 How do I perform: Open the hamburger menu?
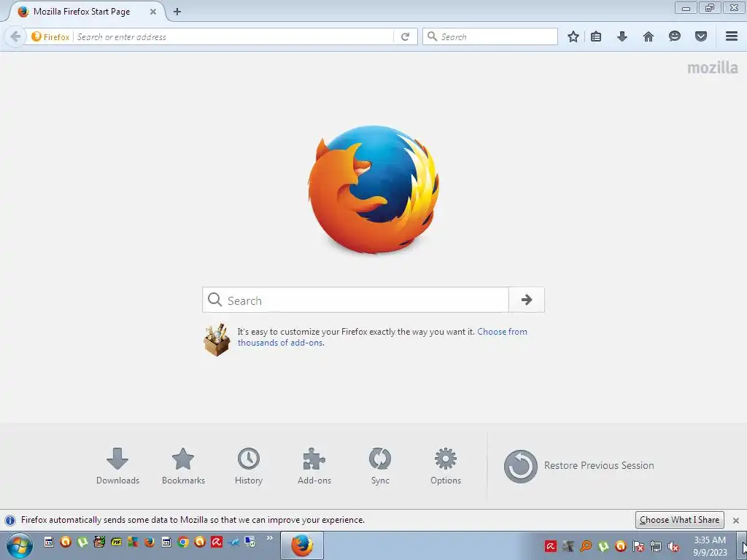click(732, 36)
